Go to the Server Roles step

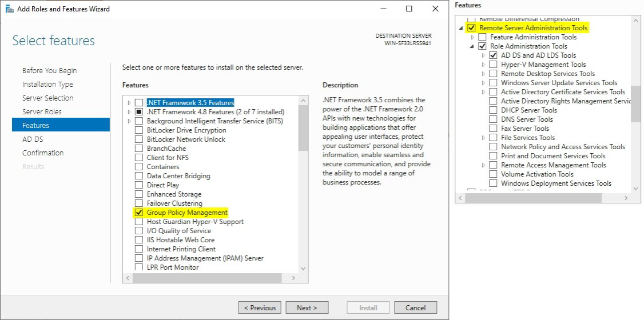tap(42, 111)
